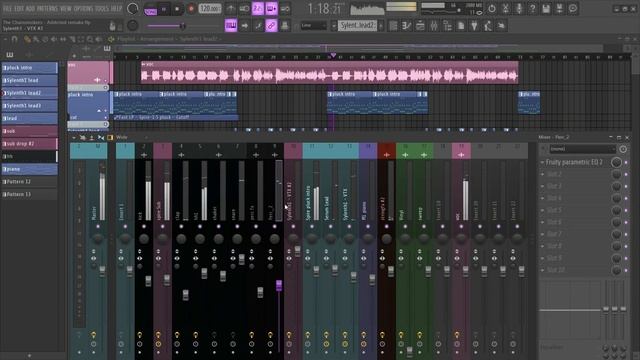Viewport: 640px width, 360px height.
Task: Open the browser tree view icon
Action: [447, 26]
